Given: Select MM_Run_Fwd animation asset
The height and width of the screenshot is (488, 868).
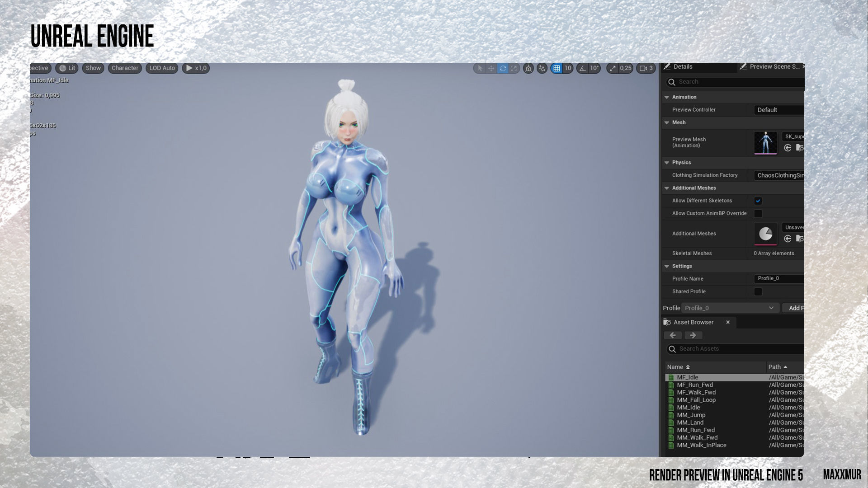Looking at the screenshot, I should [x=735, y=430].
